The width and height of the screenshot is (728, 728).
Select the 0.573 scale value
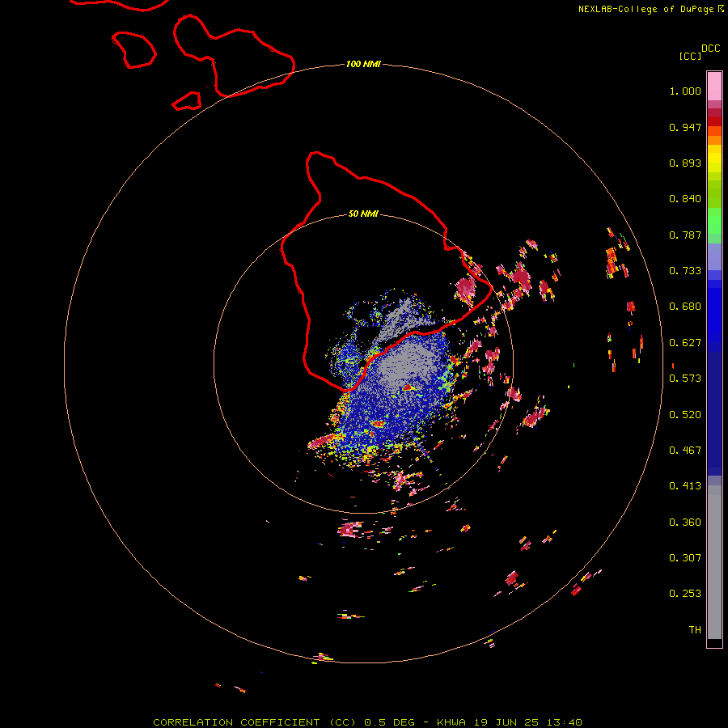pyautogui.click(x=685, y=379)
